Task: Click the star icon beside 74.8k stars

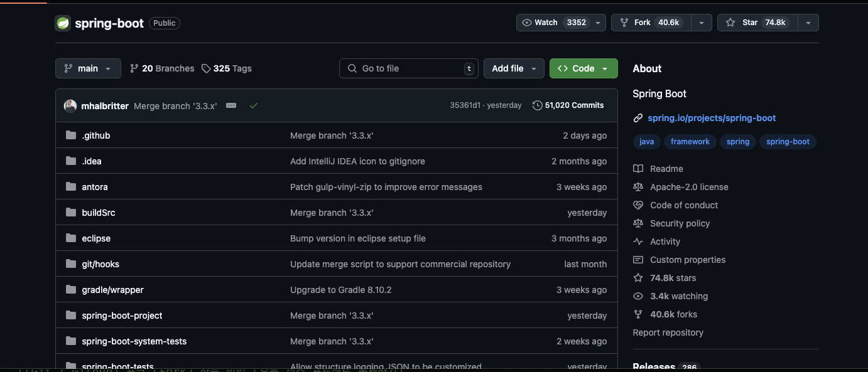Action: point(638,278)
